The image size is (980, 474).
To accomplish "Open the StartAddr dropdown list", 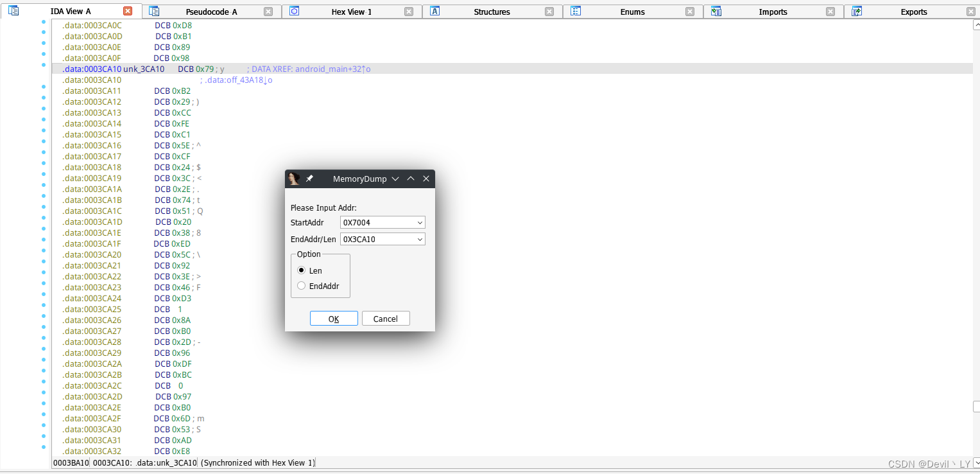I will (420, 222).
